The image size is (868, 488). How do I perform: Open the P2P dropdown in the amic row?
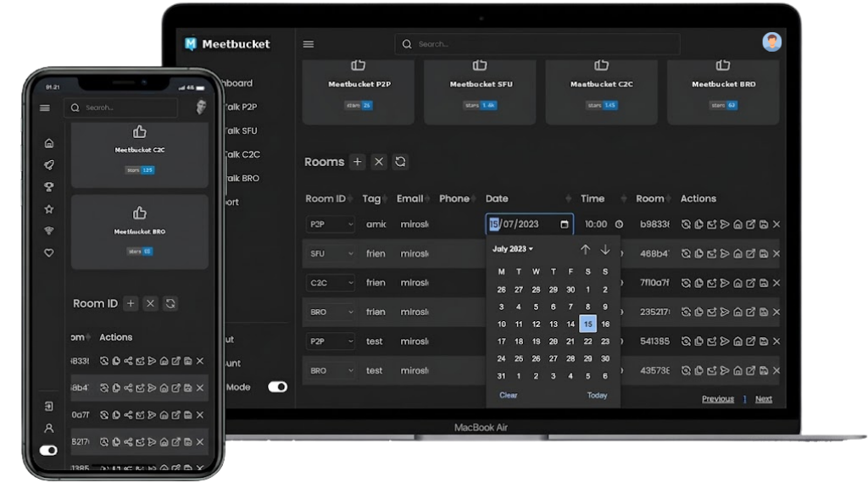331,224
